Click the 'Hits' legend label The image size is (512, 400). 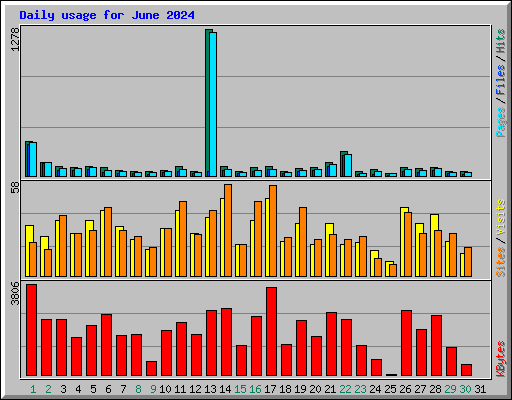[500, 41]
